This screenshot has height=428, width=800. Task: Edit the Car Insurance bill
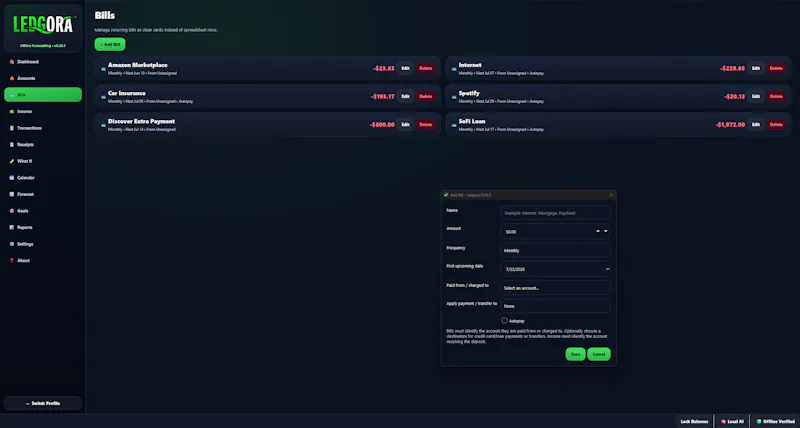(405, 96)
